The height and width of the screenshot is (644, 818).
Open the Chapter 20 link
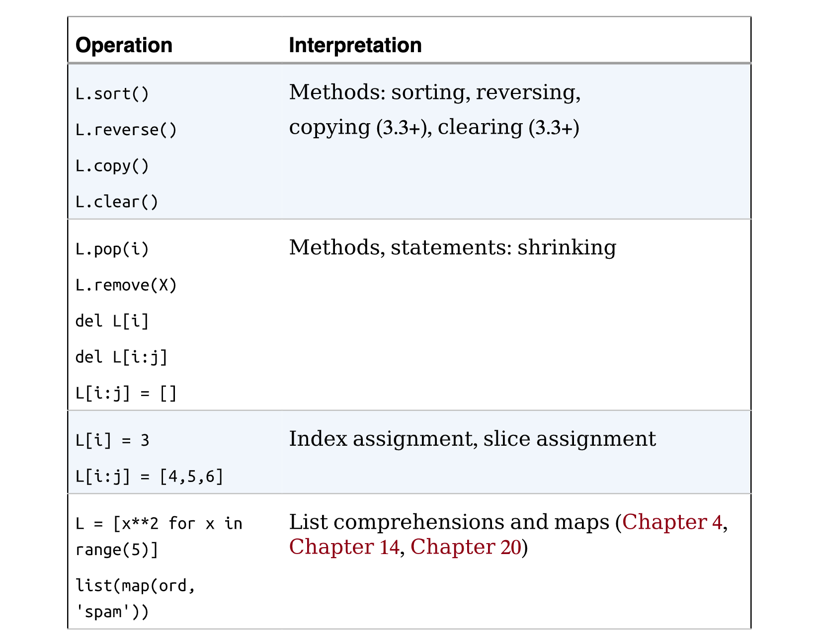point(465,547)
